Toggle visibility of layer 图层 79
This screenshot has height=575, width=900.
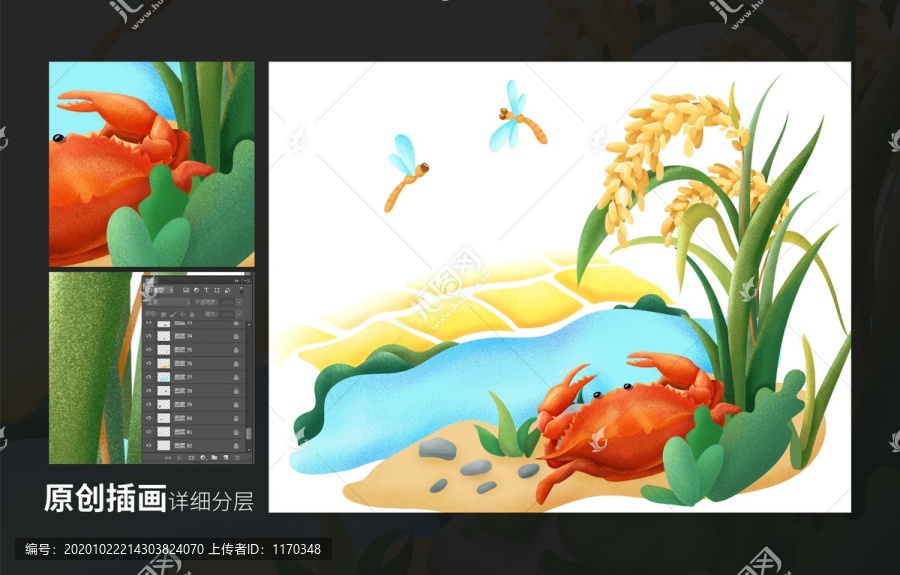(x=149, y=405)
